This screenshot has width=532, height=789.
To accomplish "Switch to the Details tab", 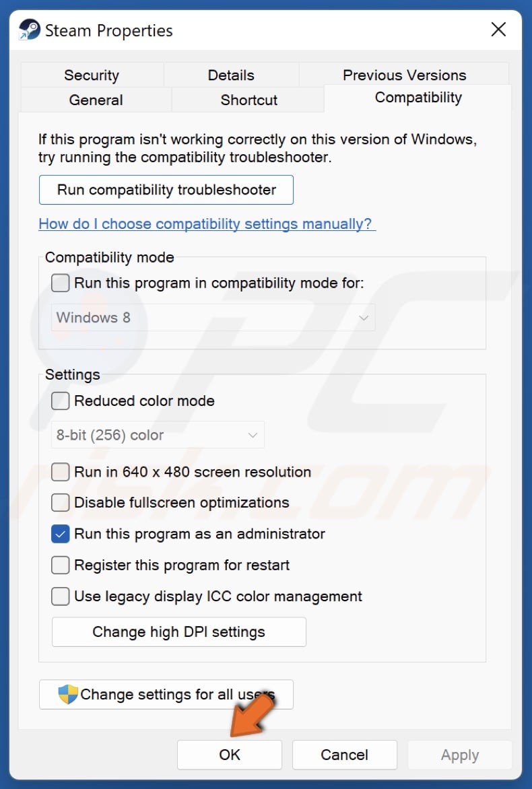I will tap(231, 75).
